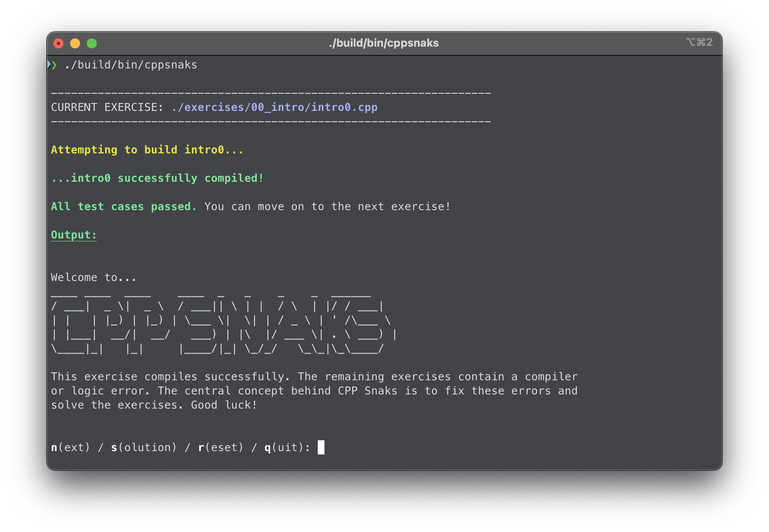Click the underlined Output: heading
The image size is (769, 532).
tap(74, 235)
